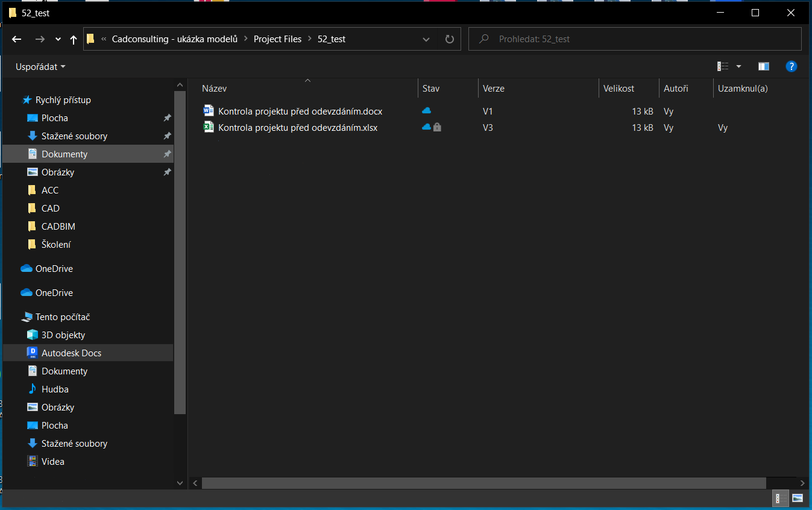Open the Uspořádat dropdown menu

[x=40, y=66]
